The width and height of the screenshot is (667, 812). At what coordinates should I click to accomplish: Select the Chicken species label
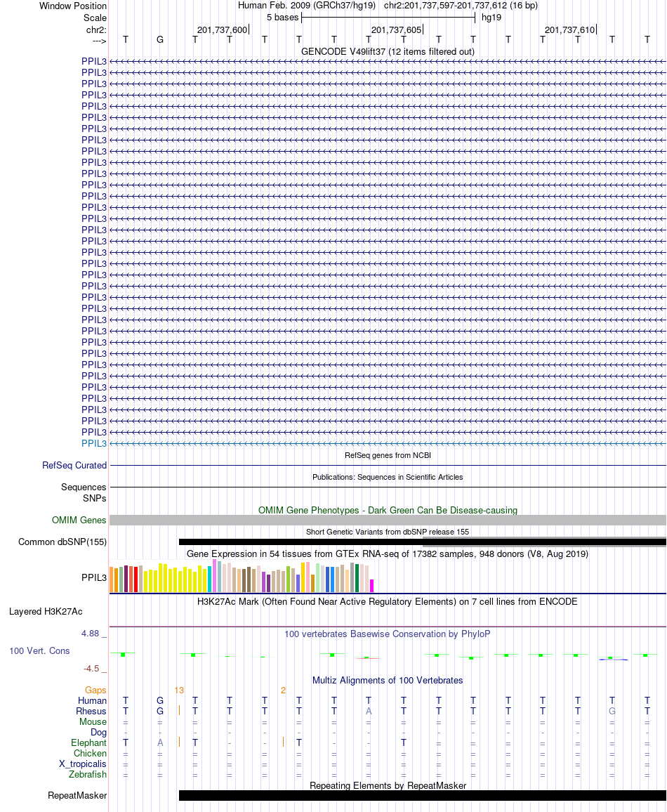[90, 754]
